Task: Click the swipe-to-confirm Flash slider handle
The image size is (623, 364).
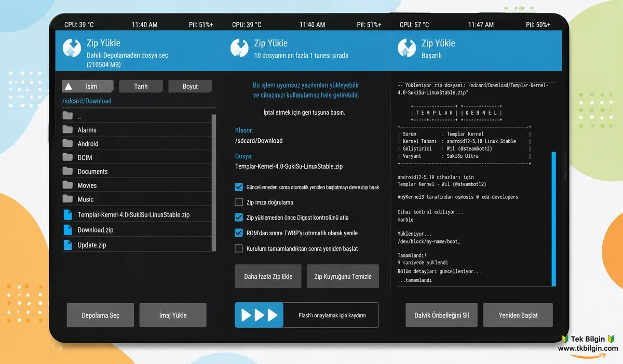Action: click(259, 315)
